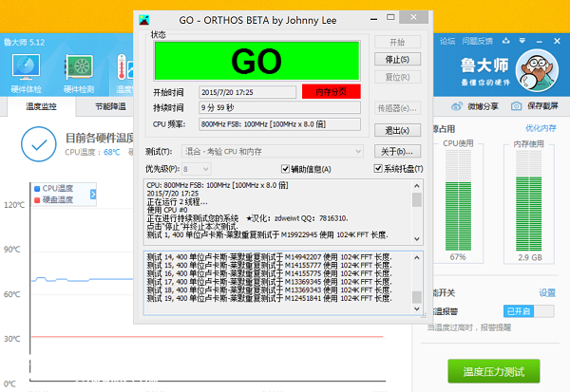The height and width of the screenshot is (392, 570).
Task: Minimize the ORTHOS window
Action: tap(373, 18)
